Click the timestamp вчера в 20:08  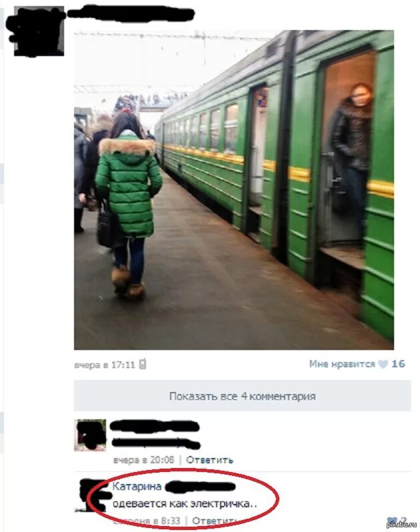coord(144,460)
